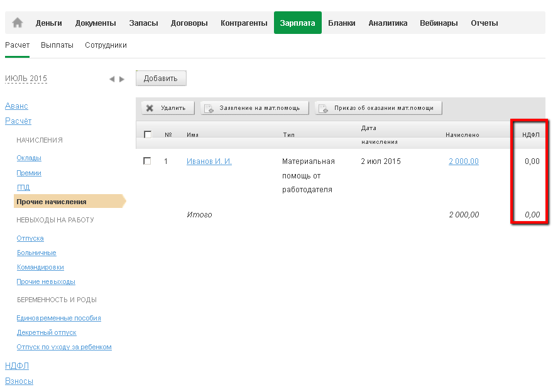Click the Приказ об оказании мат.помощи button

point(378,108)
